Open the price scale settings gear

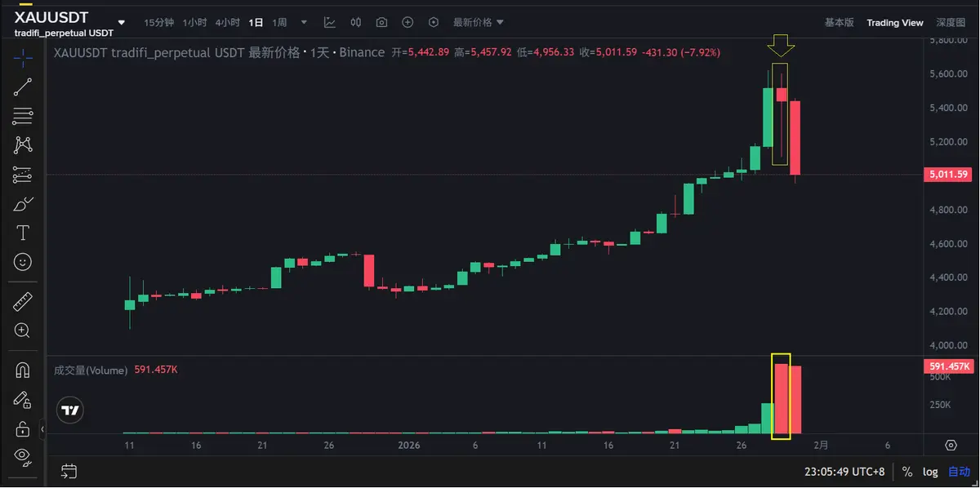951,445
